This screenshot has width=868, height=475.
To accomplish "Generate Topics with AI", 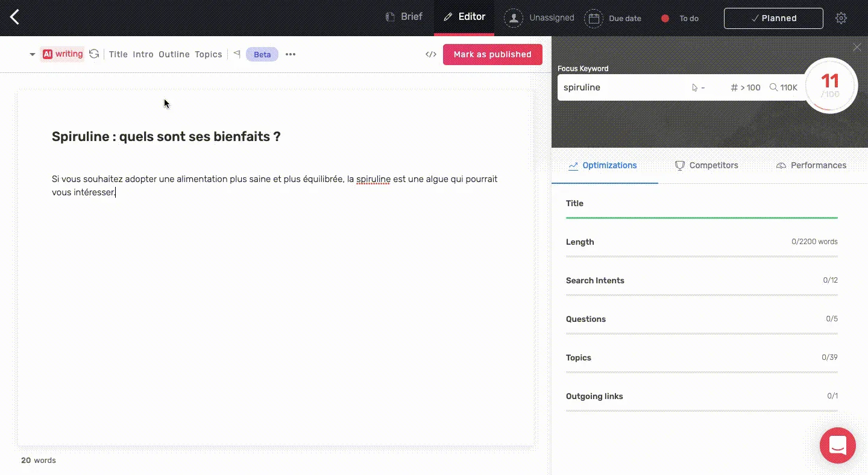I will coord(209,54).
